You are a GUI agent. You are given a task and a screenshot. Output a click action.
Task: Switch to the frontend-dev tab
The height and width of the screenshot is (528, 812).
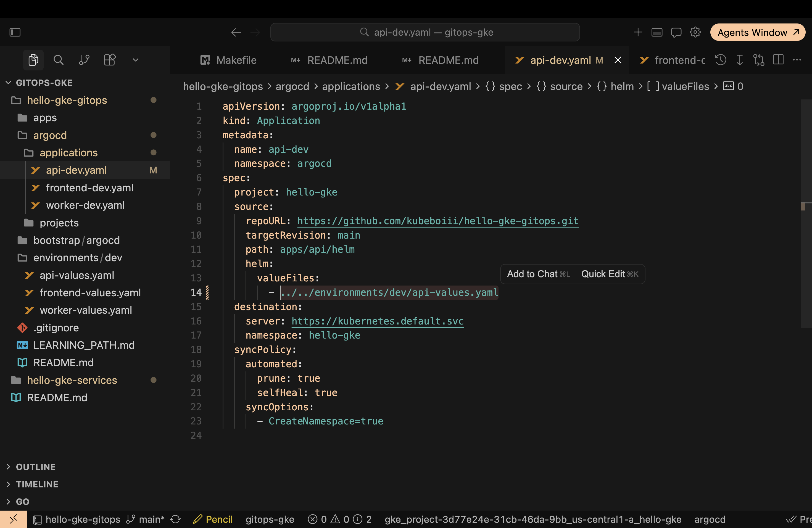coord(672,60)
